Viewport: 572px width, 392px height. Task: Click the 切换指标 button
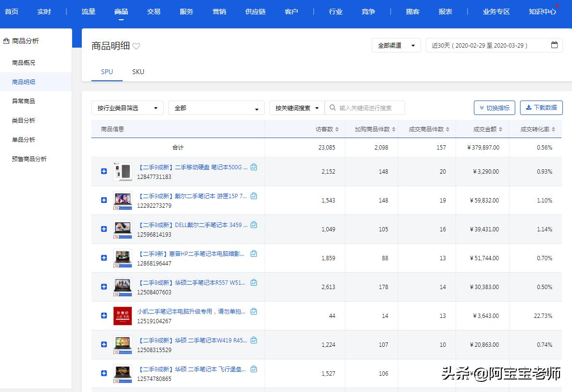point(494,107)
